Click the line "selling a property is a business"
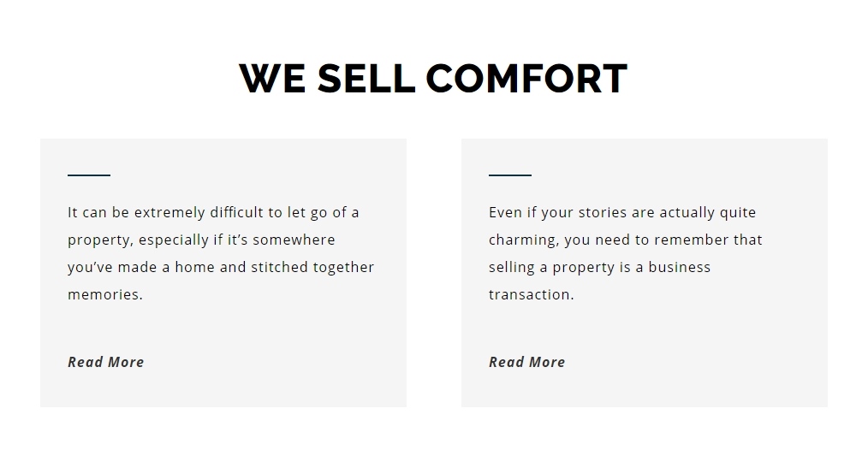 [599, 267]
